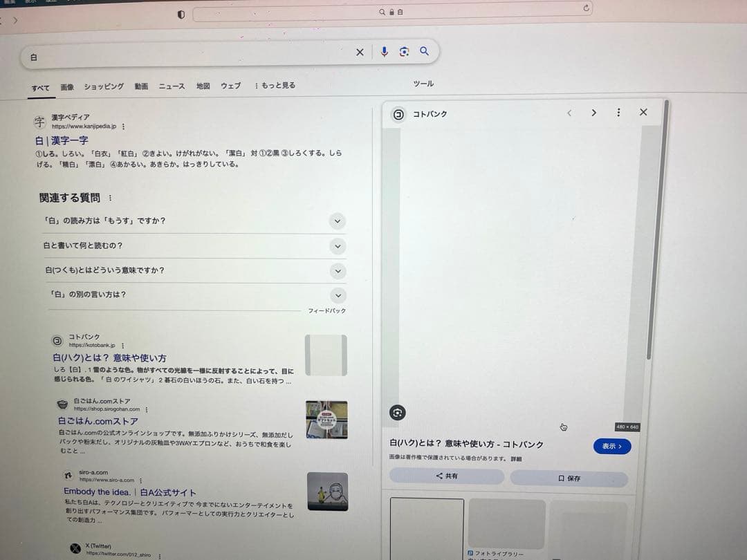Click the siro-a.com result thumbnail image
Screen dimensions: 747x560
pos(327,492)
